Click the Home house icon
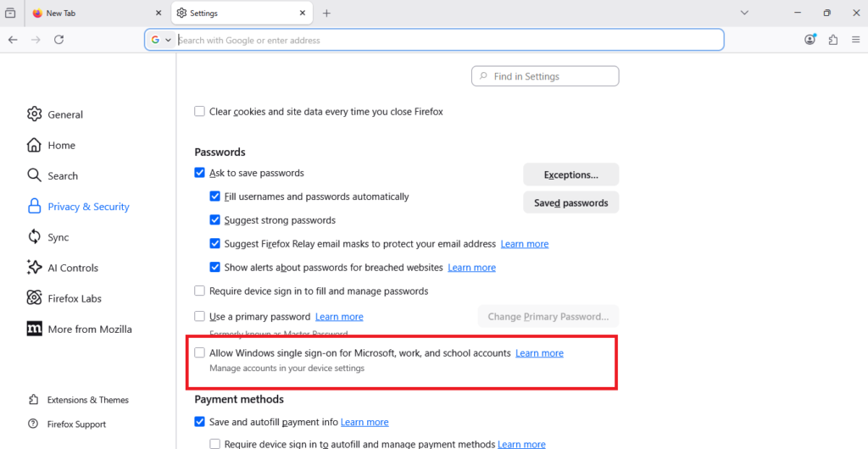 [34, 145]
